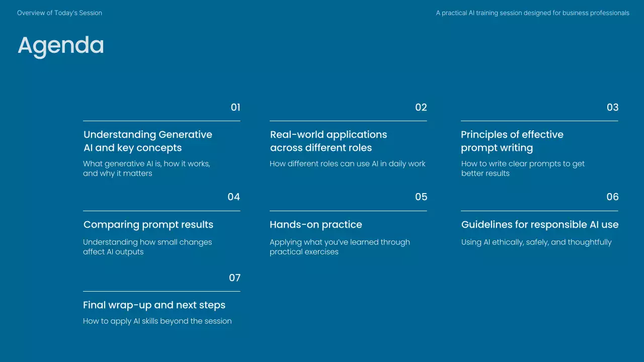The image size is (644, 362).
Task: Select the 'Overview of Today's Session' header text
Action: (59, 13)
